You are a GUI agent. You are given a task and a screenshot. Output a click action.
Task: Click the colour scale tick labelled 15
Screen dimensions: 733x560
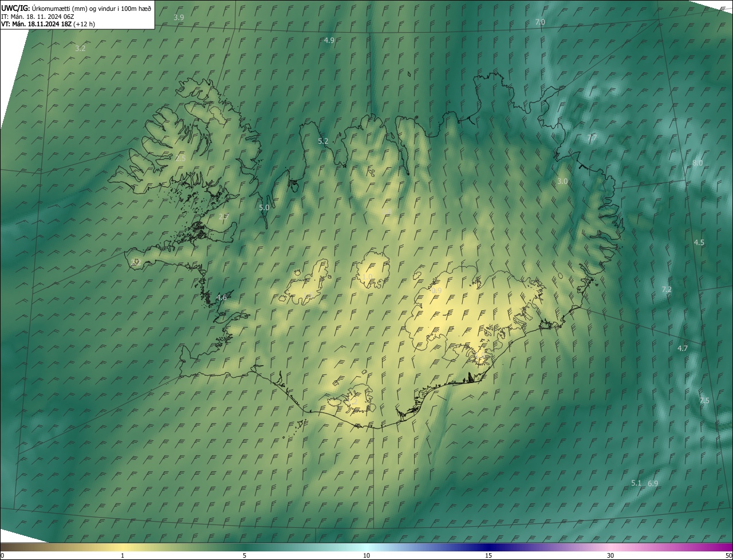click(x=488, y=555)
